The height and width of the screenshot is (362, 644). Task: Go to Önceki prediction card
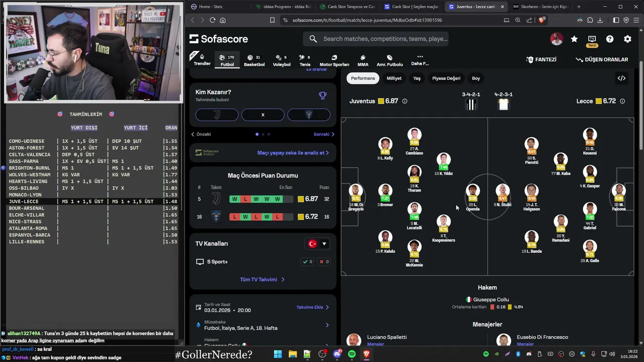click(201, 134)
